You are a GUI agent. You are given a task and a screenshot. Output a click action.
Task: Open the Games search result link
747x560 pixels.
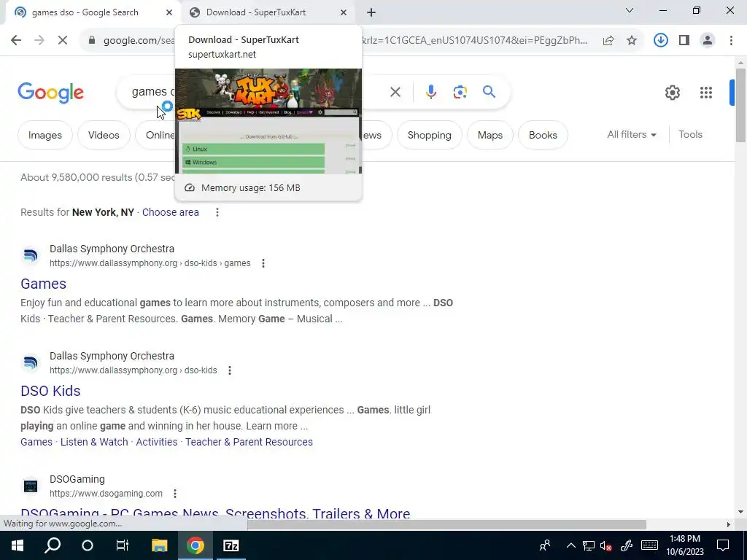(x=43, y=284)
